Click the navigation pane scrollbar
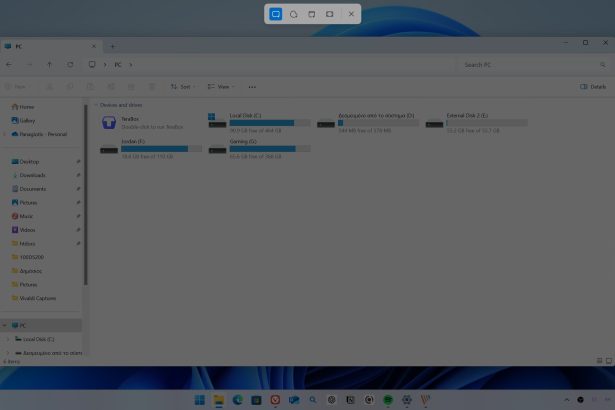Viewport: 615px width, 410px height. coord(86,195)
